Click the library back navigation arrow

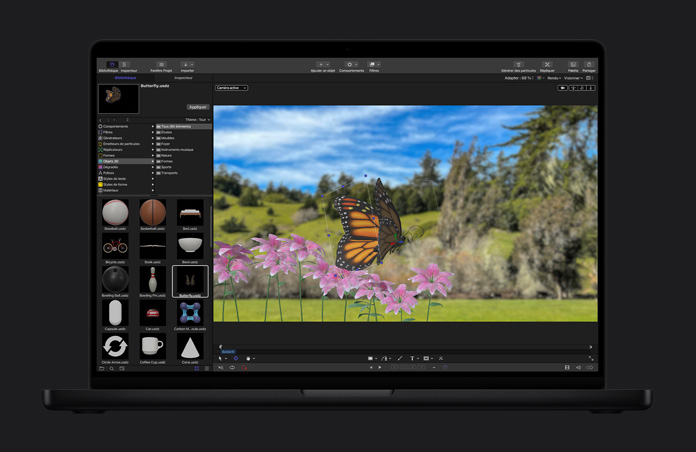coord(100,120)
